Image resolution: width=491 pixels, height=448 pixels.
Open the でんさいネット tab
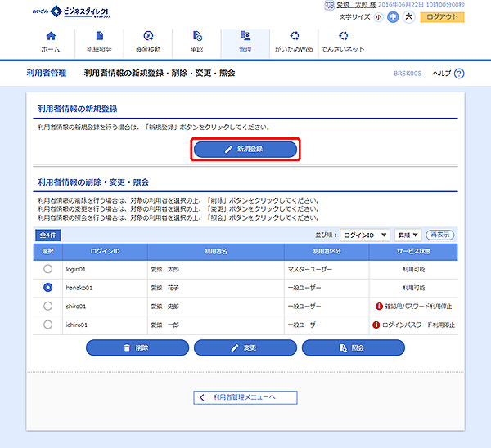pos(343,44)
